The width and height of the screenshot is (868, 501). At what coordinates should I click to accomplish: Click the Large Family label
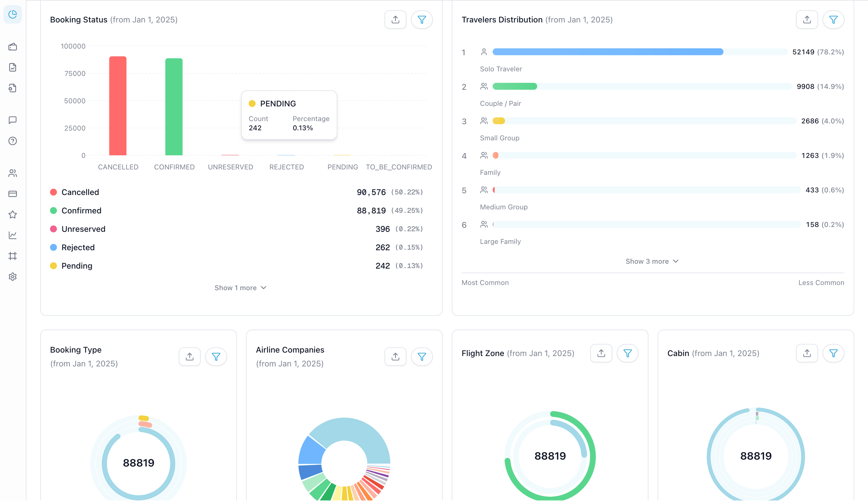tap(500, 242)
